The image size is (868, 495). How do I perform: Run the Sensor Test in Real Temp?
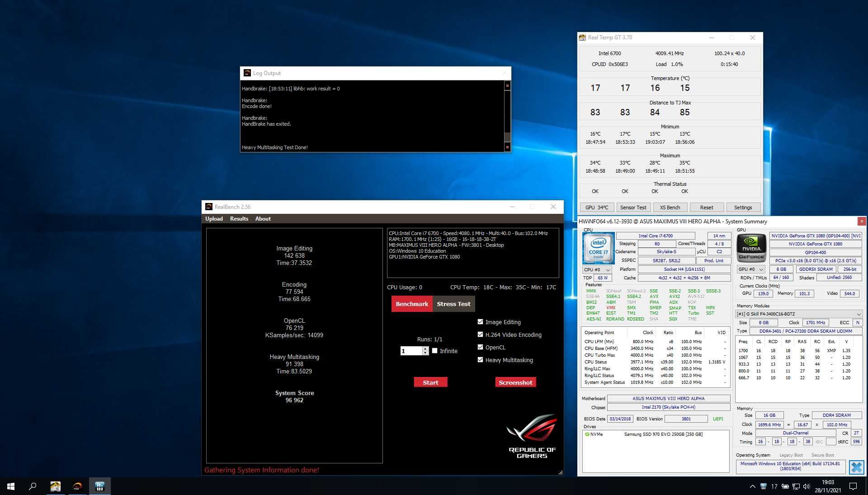(633, 207)
